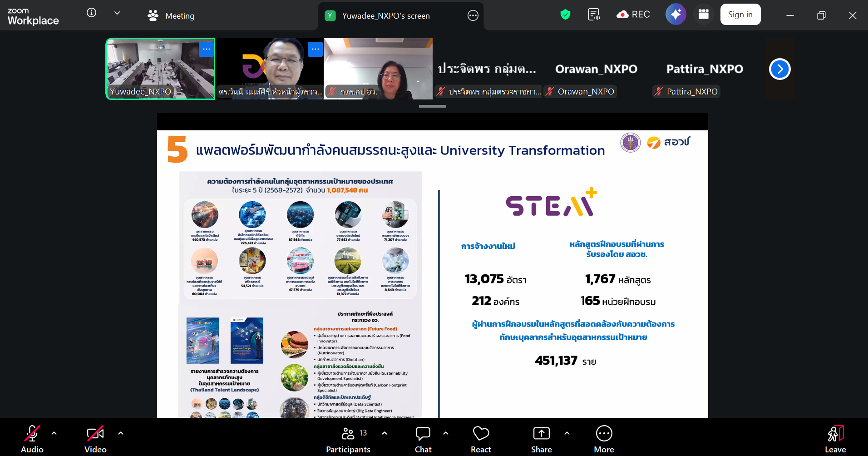Mute the microphone
Image resolution: width=868 pixels, height=456 pixels.
32,437
